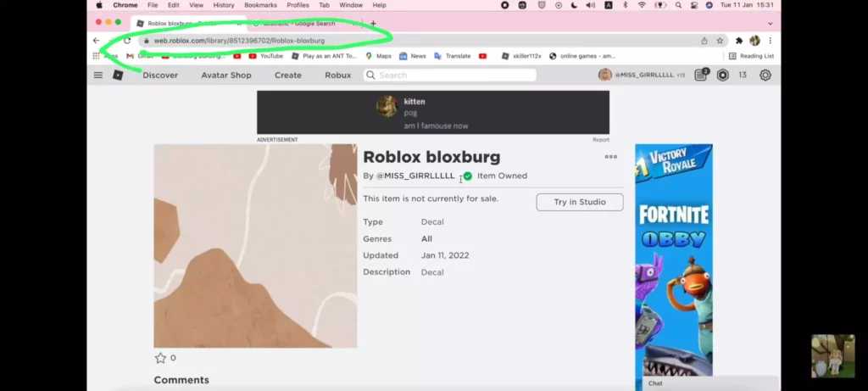868x391 pixels.
Task: Open the History menu
Action: click(x=224, y=5)
